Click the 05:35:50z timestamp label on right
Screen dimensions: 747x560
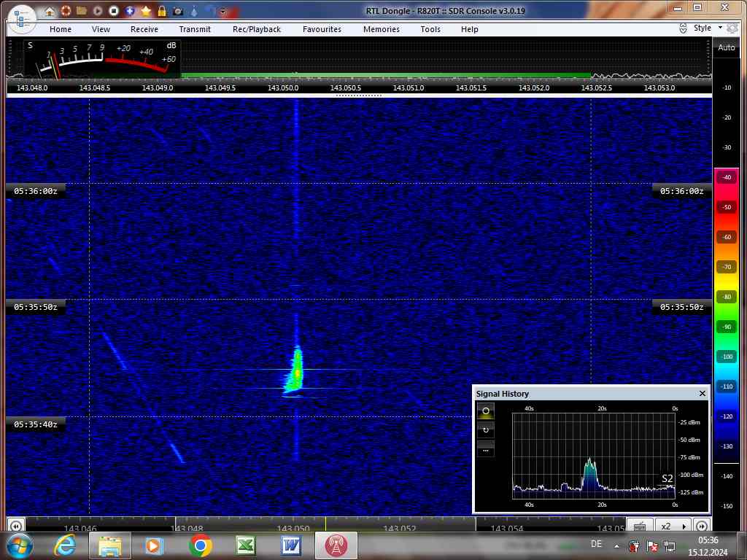tap(682, 307)
